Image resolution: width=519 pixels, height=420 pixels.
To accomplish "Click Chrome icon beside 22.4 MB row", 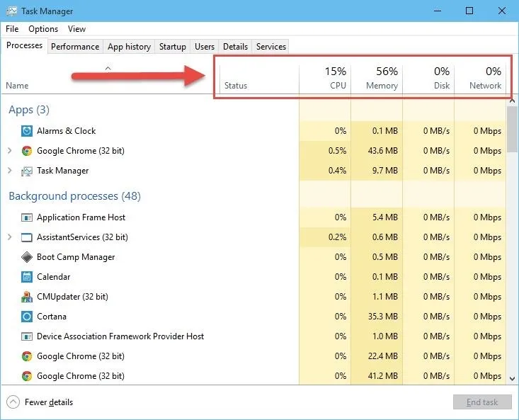I will (27, 356).
